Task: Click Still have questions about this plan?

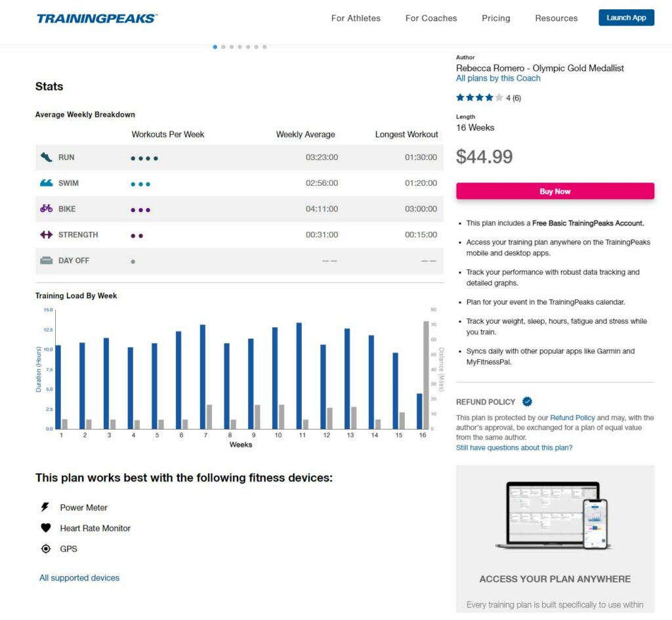Action: tap(514, 448)
